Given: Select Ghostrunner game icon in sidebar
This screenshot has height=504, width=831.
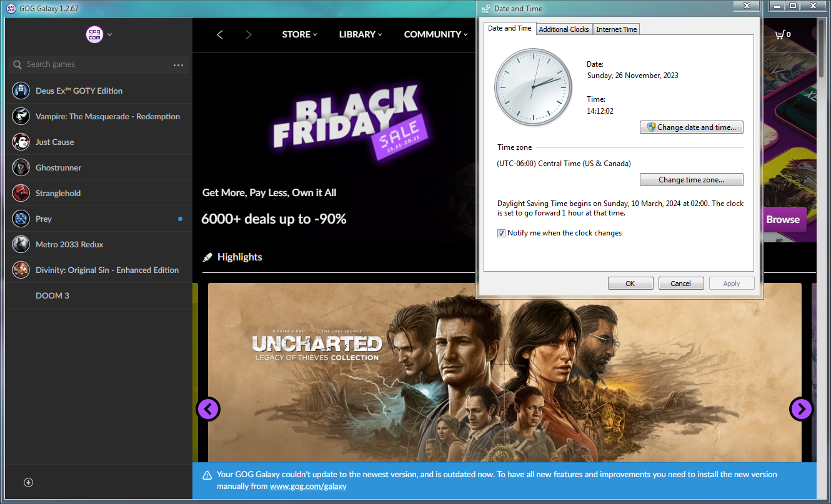Looking at the screenshot, I should (21, 167).
